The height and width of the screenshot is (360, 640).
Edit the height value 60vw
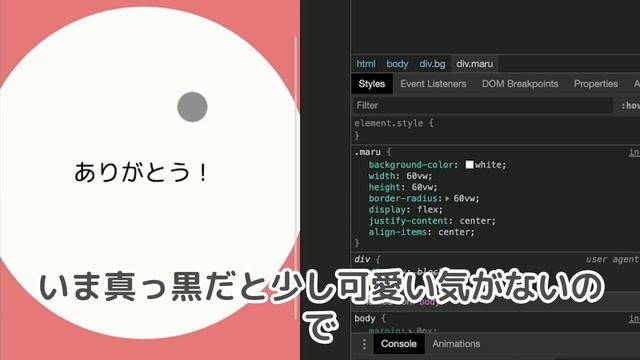pyautogui.click(x=422, y=187)
